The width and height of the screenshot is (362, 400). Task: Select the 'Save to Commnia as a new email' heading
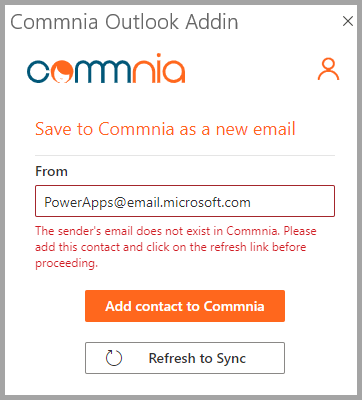point(165,129)
